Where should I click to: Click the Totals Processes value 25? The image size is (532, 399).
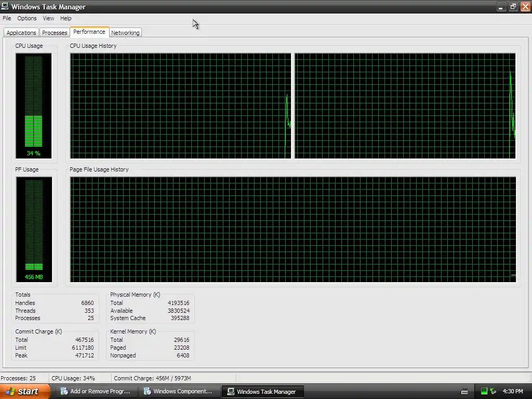(90, 318)
